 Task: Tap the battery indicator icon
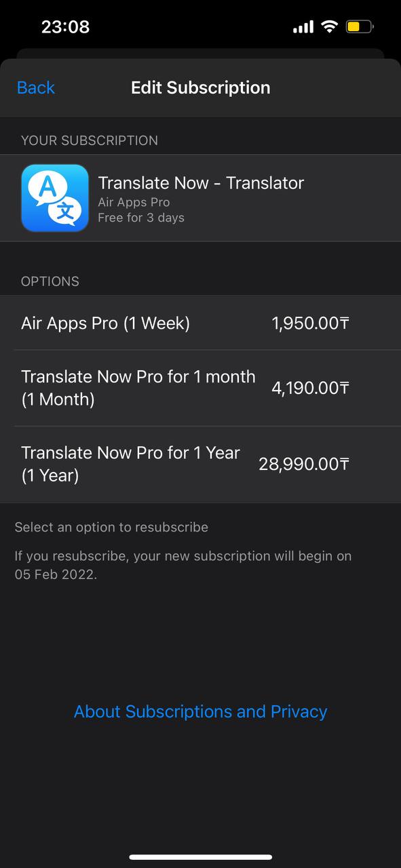click(x=359, y=27)
